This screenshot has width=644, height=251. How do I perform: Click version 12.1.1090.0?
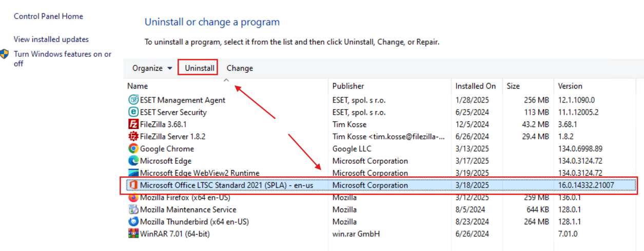tap(576, 100)
